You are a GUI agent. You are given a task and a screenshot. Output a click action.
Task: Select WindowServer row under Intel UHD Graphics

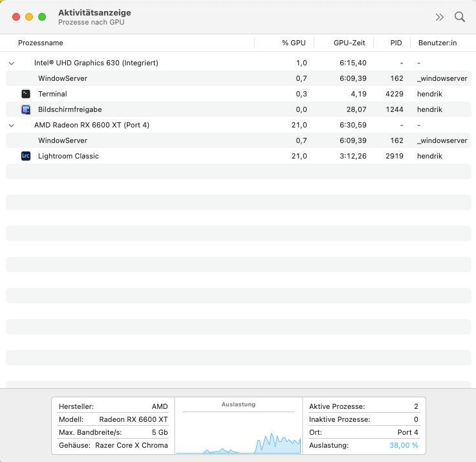[238, 78]
